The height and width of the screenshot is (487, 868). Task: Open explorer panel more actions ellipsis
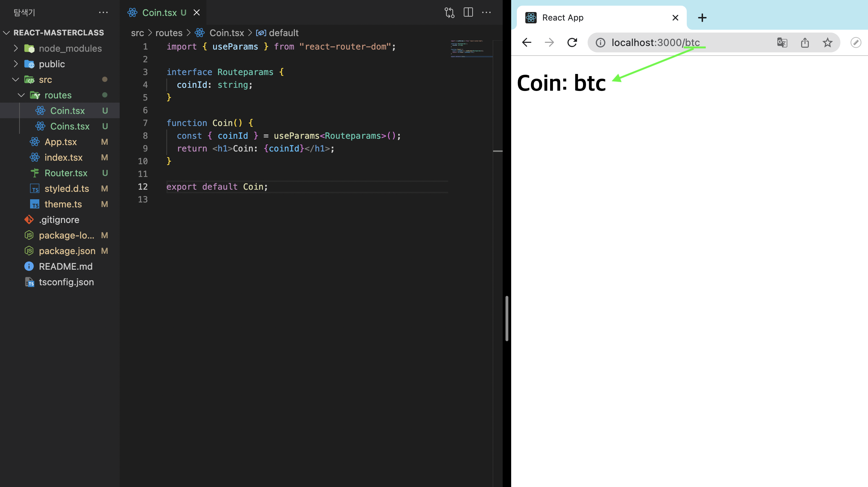pyautogui.click(x=103, y=13)
